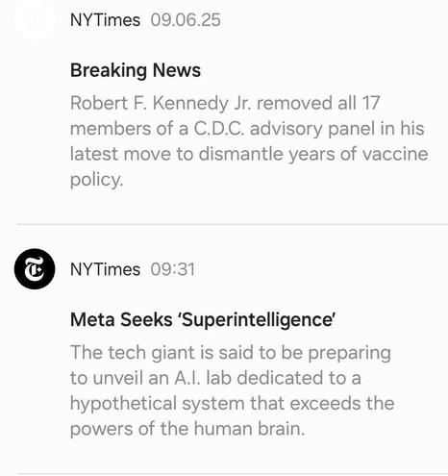Tap 'hypothetical system that exceeds the' line
Viewport: 448px width, 476px height.
point(232,403)
